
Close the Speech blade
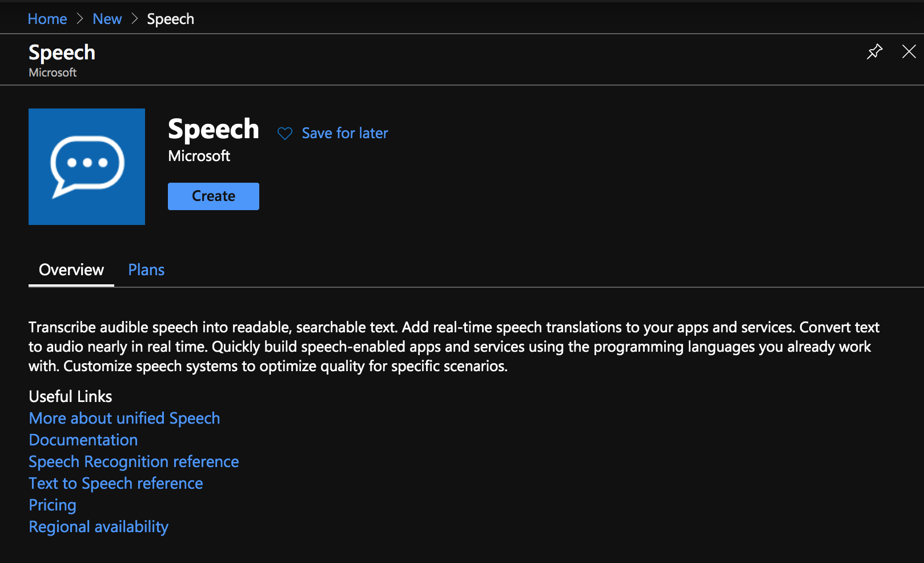[x=909, y=52]
